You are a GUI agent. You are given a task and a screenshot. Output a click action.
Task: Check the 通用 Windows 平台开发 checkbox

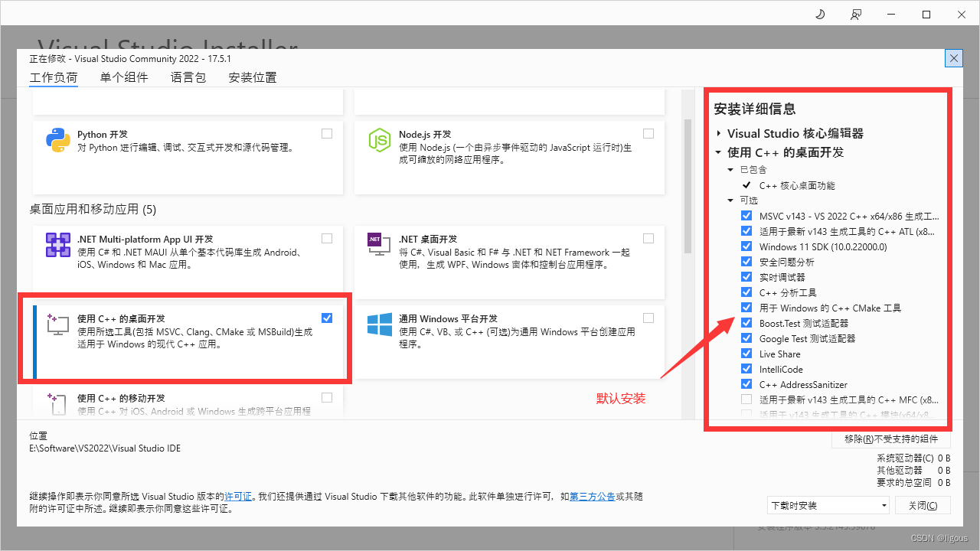click(648, 318)
